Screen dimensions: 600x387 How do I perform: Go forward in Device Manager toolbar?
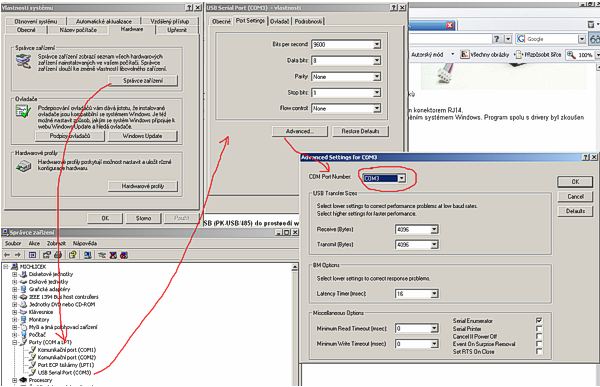[x=18, y=255]
